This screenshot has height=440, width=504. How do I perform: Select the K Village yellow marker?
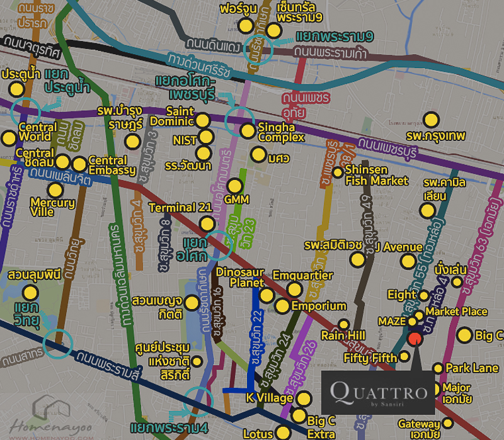click(x=304, y=399)
